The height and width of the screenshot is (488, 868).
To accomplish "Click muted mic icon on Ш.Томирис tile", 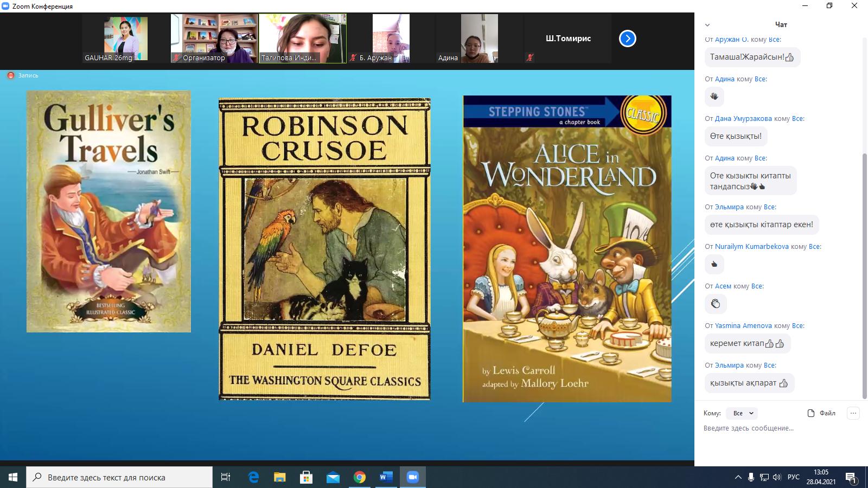I will pyautogui.click(x=530, y=57).
